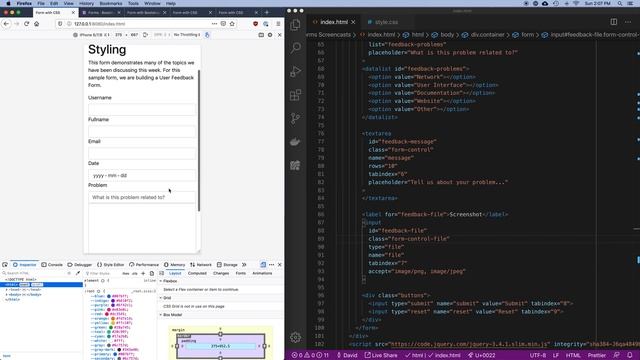Split the VS Code editor right

pyautogui.click(x=613, y=22)
